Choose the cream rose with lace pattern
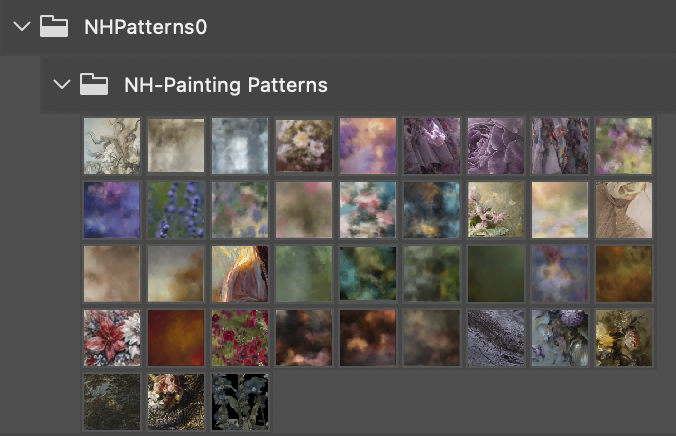Viewport: 676px width, 436px height. point(624,210)
